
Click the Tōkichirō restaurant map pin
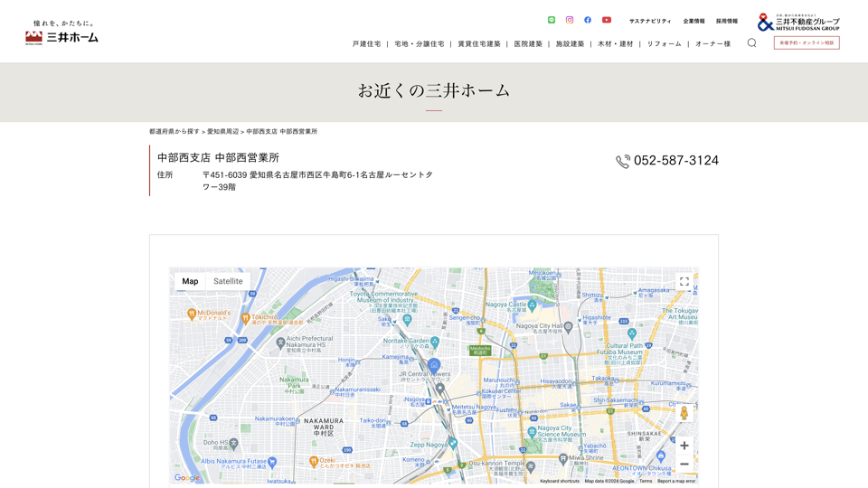pos(245,318)
